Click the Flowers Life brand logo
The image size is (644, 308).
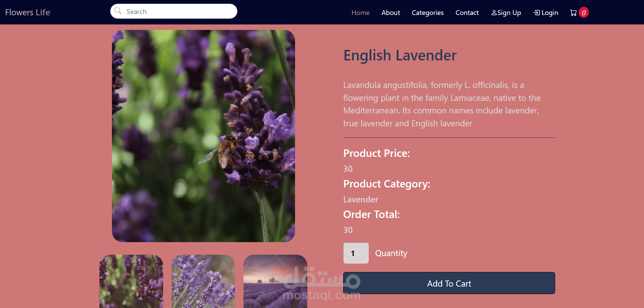(28, 12)
